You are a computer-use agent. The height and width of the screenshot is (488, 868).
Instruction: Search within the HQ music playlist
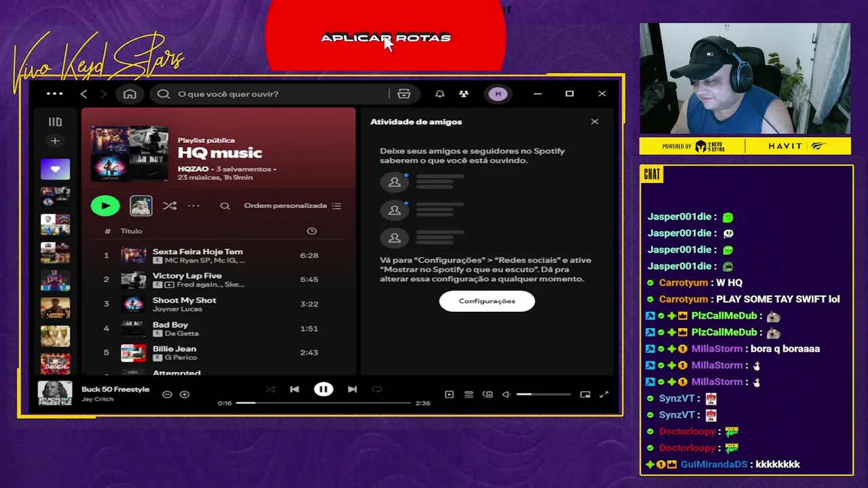coord(225,205)
